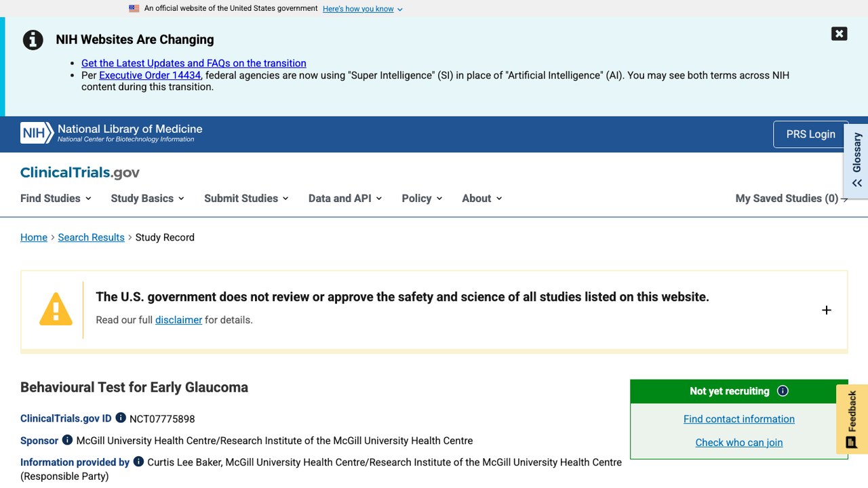The image size is (868, 488).
Task: Open the Find Studies menu
Action: pos(56,199)
